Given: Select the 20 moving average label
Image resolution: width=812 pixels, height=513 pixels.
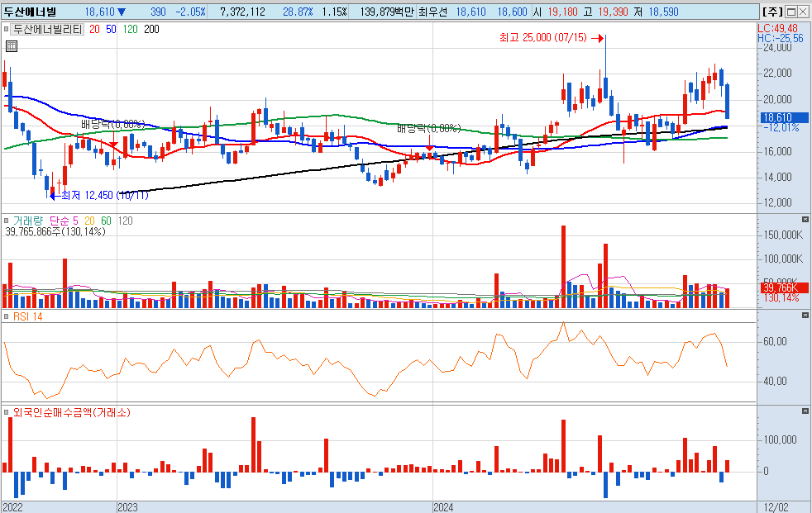Looking at the screenshot, I should (x=94, y=30).
